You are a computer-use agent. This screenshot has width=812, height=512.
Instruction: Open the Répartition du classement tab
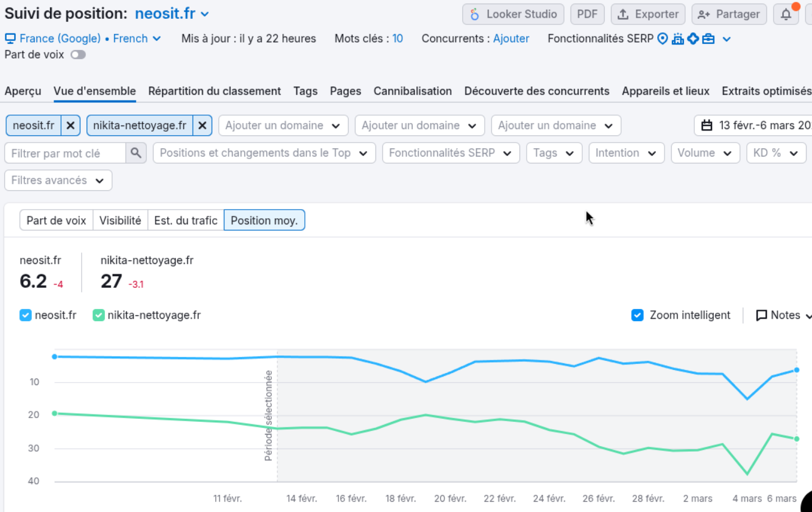(x=215, y=91)
